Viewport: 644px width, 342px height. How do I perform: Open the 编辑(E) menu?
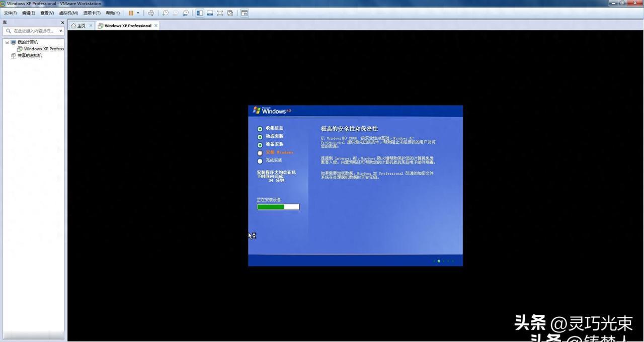29,13
